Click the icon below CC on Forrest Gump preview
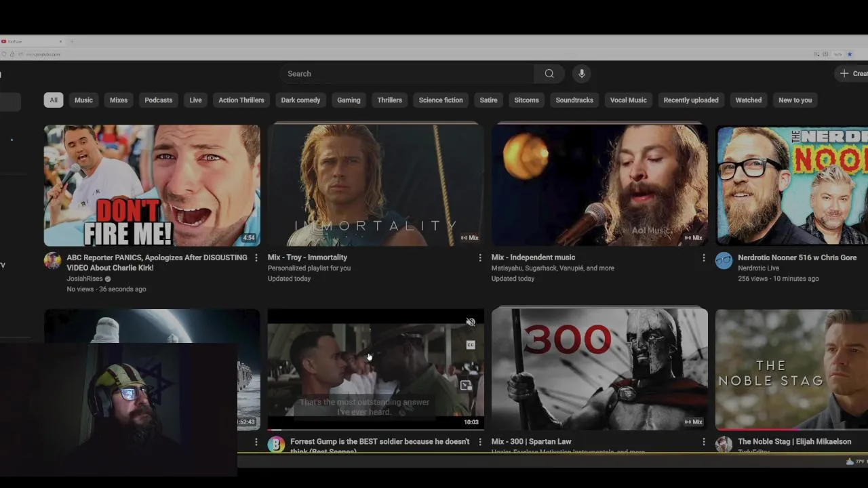 pos(466,385)
